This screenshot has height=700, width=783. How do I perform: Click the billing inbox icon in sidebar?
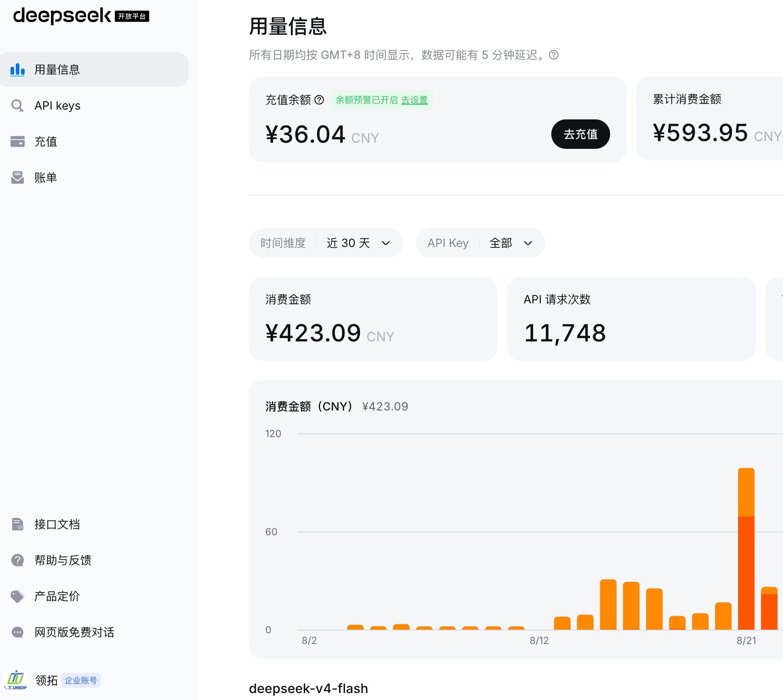tap(17, 177)
